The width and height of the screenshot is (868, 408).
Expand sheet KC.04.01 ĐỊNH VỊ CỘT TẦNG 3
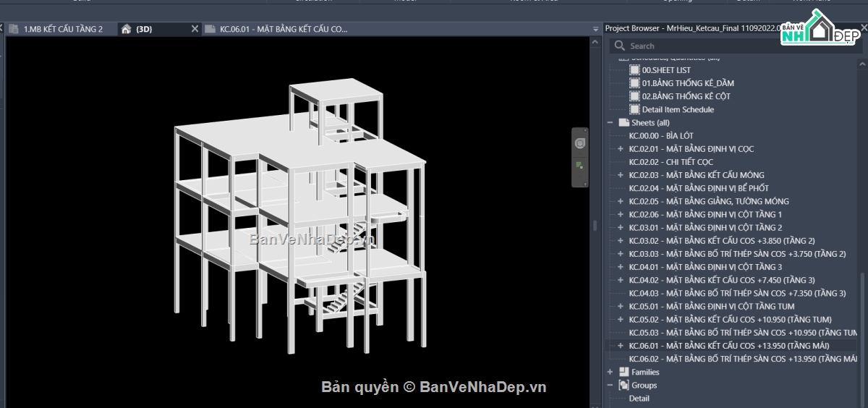click(620, 267)
